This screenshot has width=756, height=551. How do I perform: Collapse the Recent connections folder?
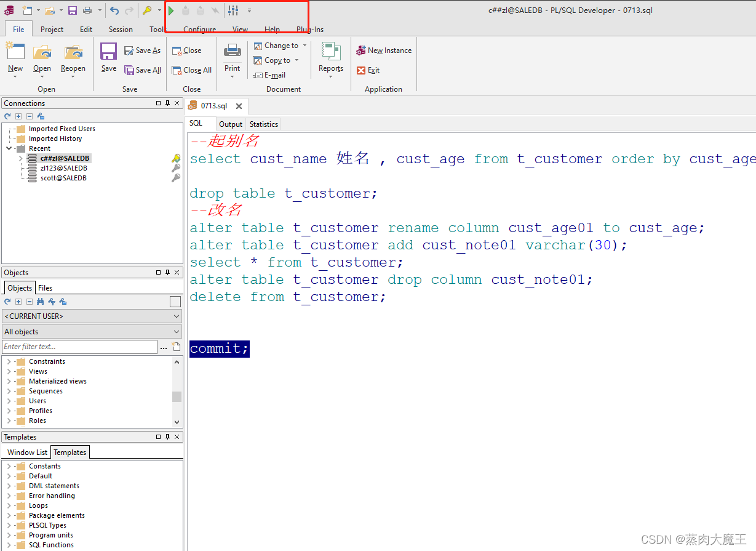(9, 148)
